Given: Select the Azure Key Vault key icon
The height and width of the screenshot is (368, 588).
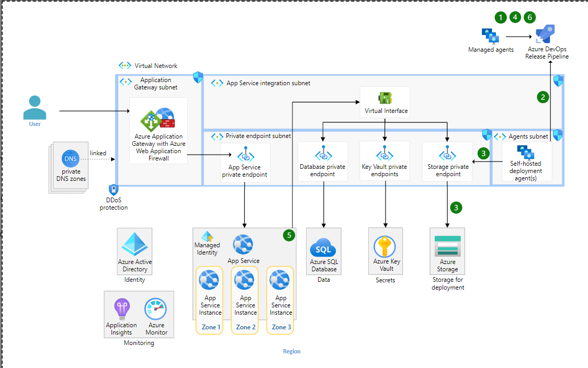Looking at the screenshot, I should tap(385, 247).
